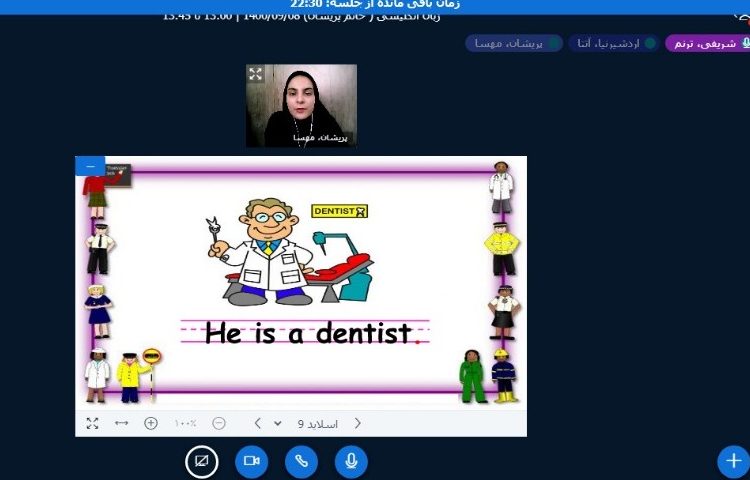Click the arrow left of the slide dropdown
The width and height of the screenshot is (750, 480).
(257, 423)
